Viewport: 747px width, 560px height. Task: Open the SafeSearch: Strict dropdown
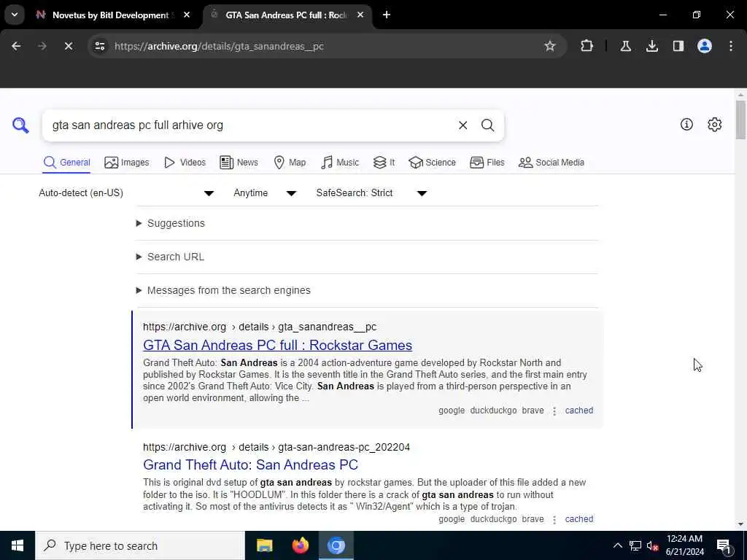coord(371,192)
